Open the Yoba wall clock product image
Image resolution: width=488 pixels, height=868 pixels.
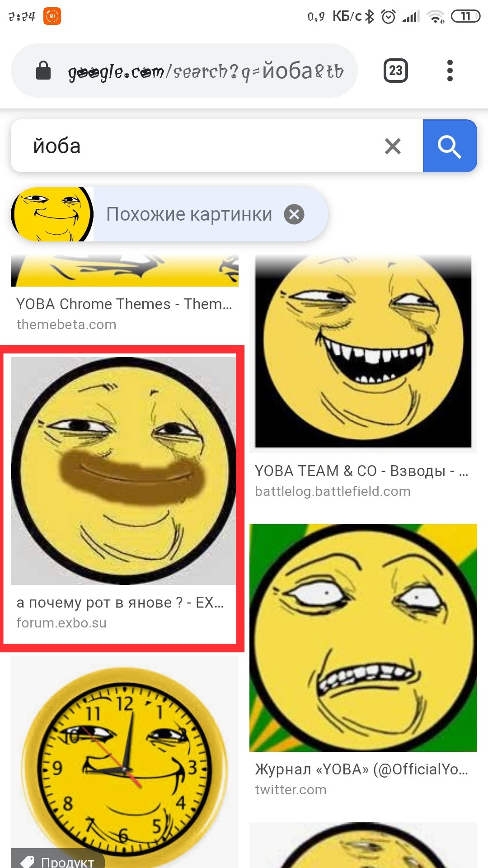tap(125, 762)
